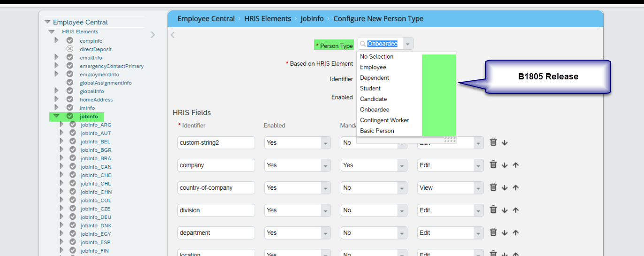Choose Employee in Person Type list
The width and height of the screenshot is (644, 256).
click(373, 67)
